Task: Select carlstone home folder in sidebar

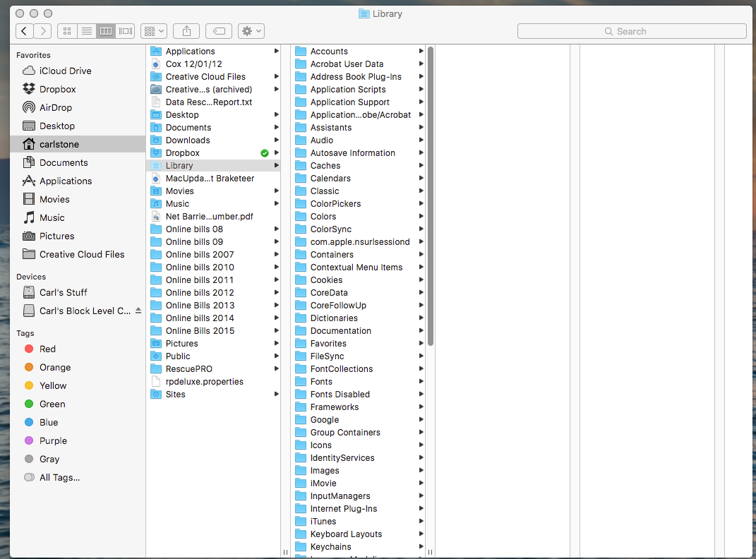Action: pyautogui.click(x=78, y=144)
